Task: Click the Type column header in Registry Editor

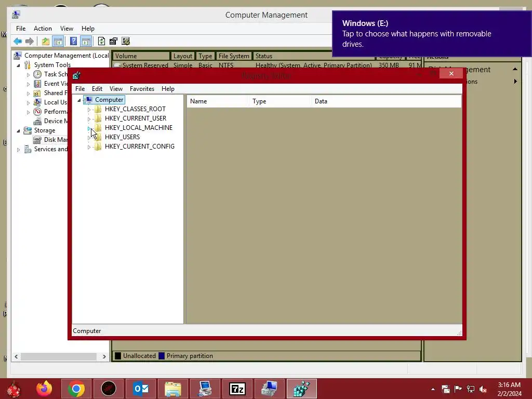Action: point(280,101)
